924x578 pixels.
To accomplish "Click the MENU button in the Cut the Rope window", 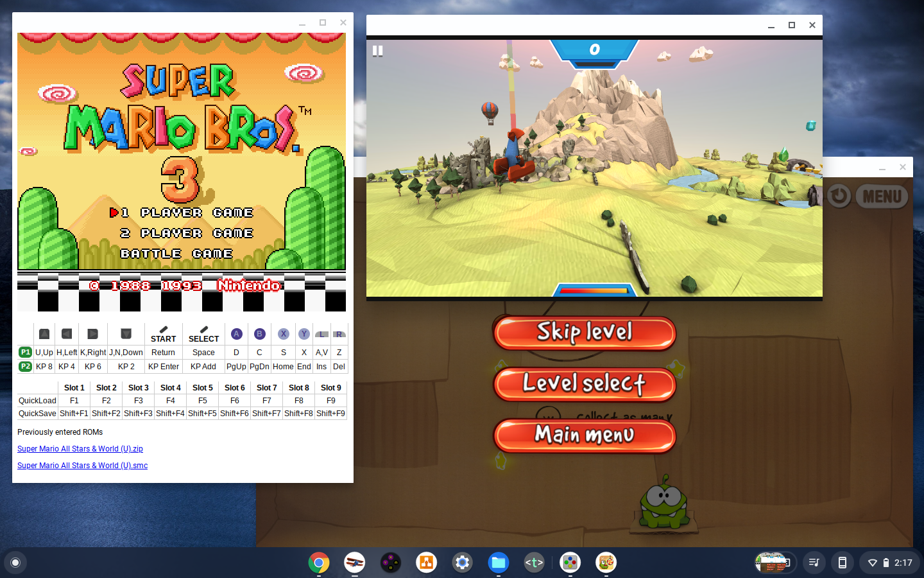I will [882, 197].
